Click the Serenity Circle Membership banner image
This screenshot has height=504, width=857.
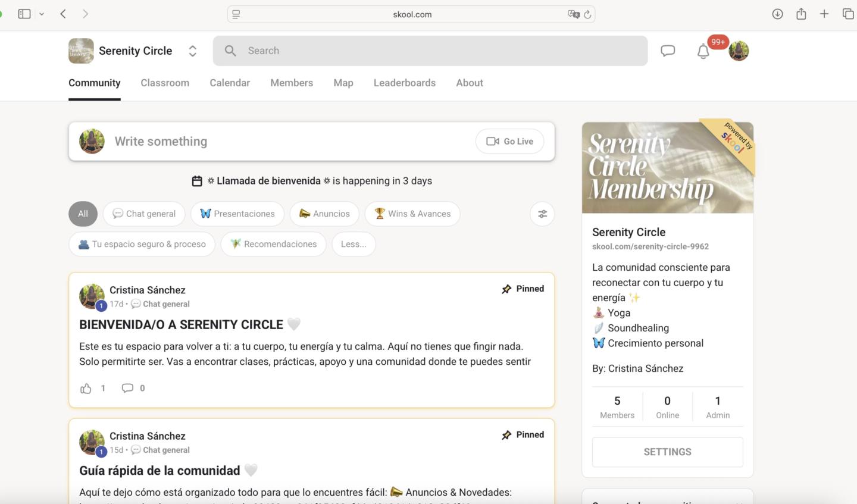pyautogui.click(x=668, y=168)
